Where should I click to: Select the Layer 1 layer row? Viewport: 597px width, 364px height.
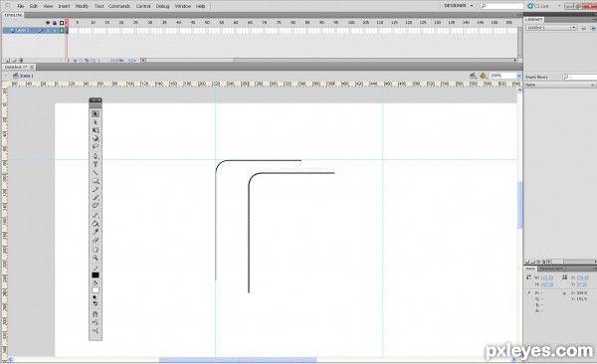34,30
